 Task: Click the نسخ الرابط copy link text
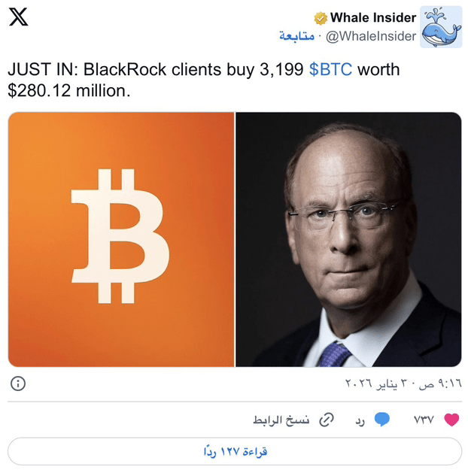(281, 420)
